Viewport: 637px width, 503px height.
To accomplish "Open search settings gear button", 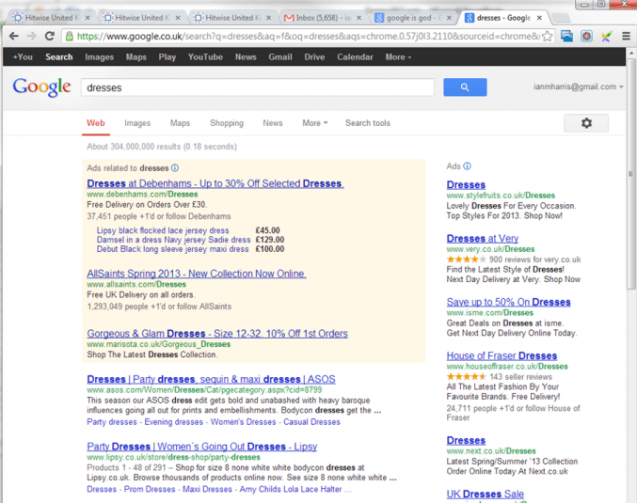I will pos(586,123).
